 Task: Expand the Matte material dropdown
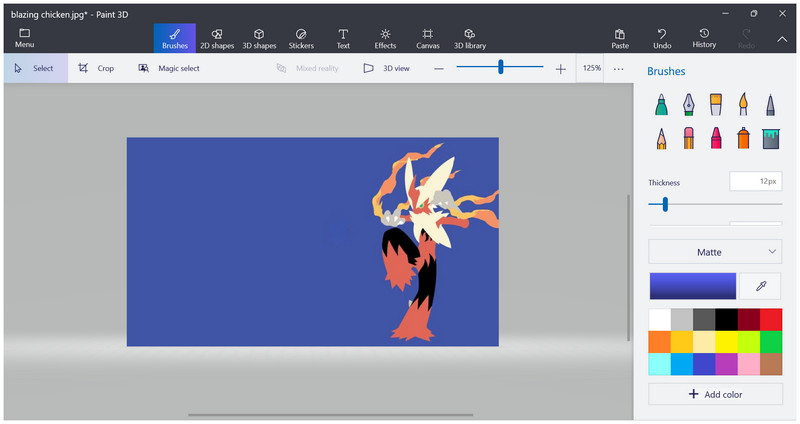[715, 252]
